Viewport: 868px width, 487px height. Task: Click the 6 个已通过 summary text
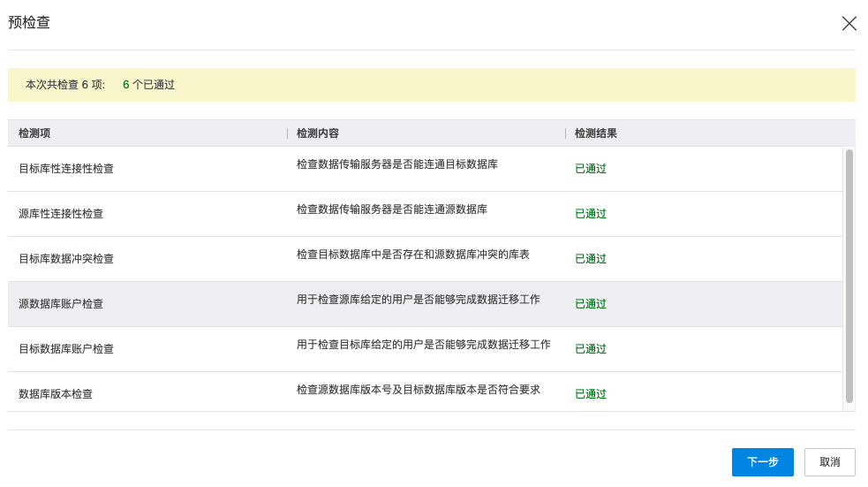148,85
